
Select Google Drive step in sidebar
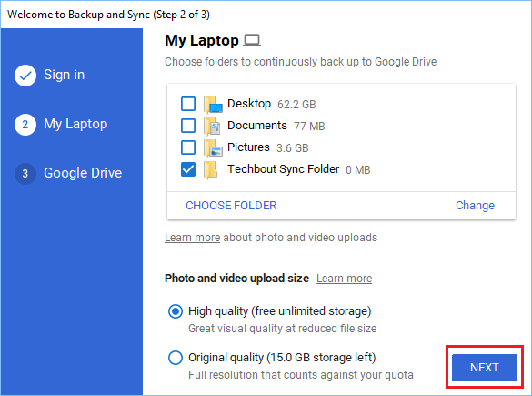pos(83,173)
